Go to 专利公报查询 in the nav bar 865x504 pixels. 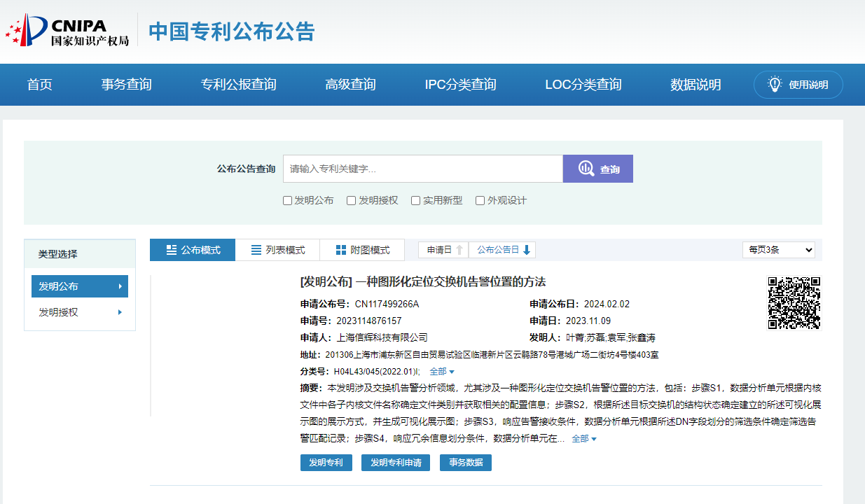(239, 85)
